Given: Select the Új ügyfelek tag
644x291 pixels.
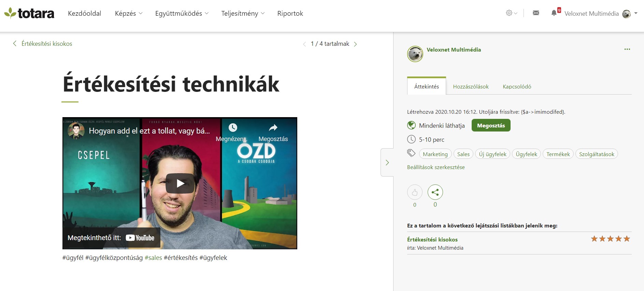Looking at the screenshot, I should (492, 154).
